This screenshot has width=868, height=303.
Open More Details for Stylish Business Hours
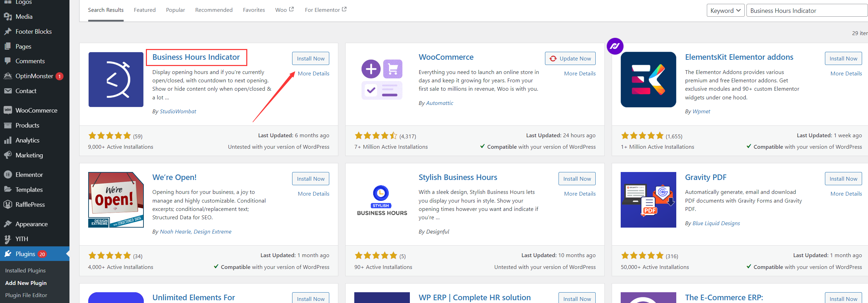[580, 194]
